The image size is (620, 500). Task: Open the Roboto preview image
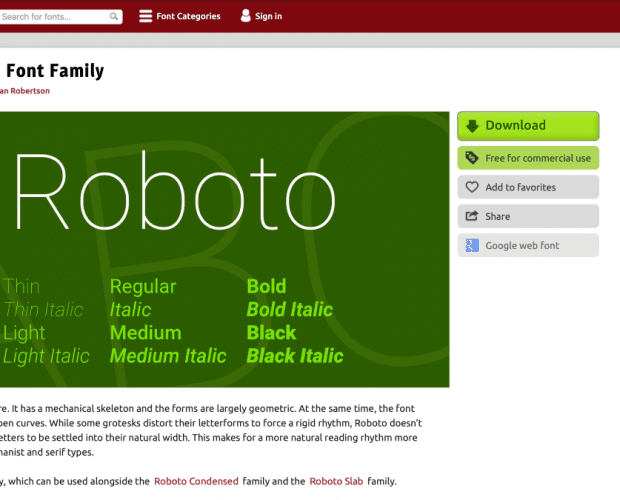click(x=225, y=249)
